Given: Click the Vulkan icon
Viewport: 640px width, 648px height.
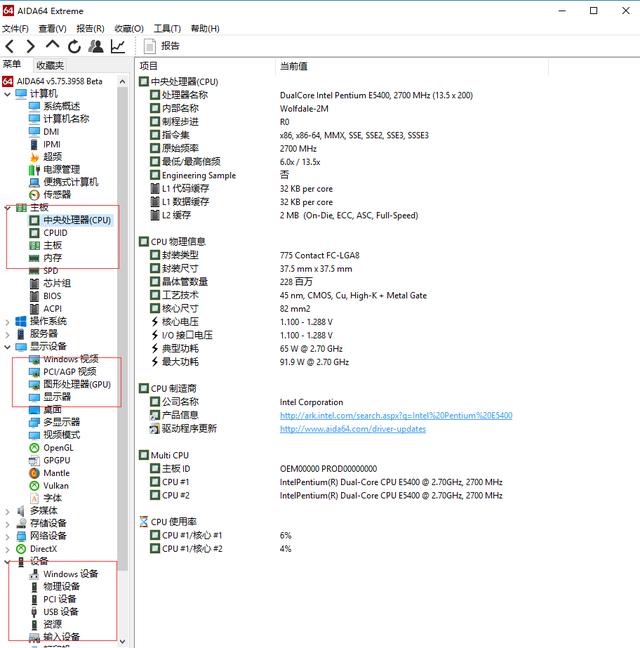Looking at the screenshot, I should click(x=35, y=486).
